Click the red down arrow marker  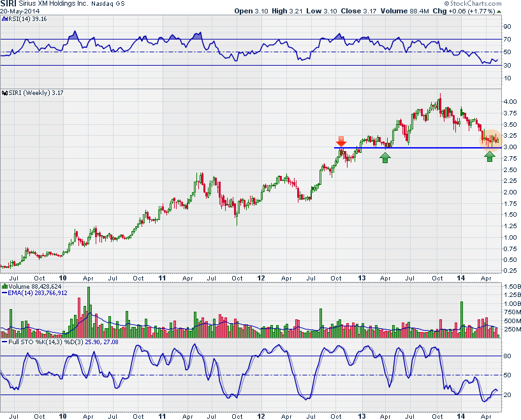click(x=341, y=141)
